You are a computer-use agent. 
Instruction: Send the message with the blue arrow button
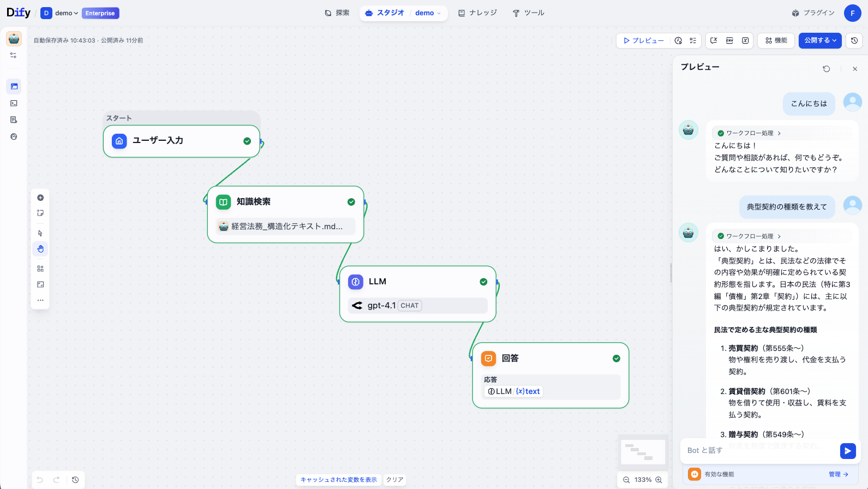click(x=848, y=451)
